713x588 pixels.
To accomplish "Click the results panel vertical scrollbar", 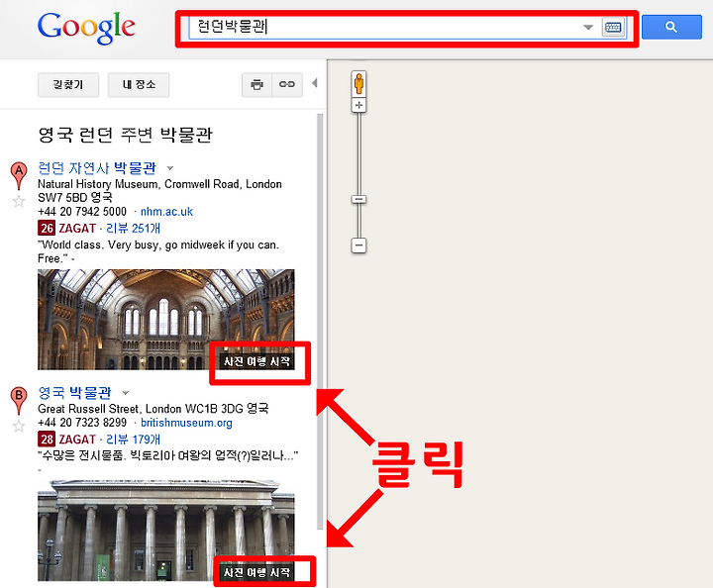I will click(320, 322).
